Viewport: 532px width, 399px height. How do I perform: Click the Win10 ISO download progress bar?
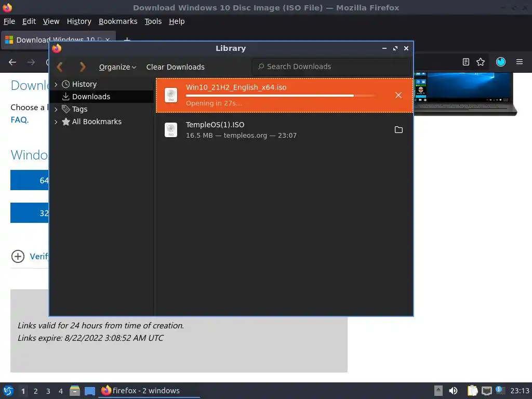pyautogui.click(x=280, y=96)
